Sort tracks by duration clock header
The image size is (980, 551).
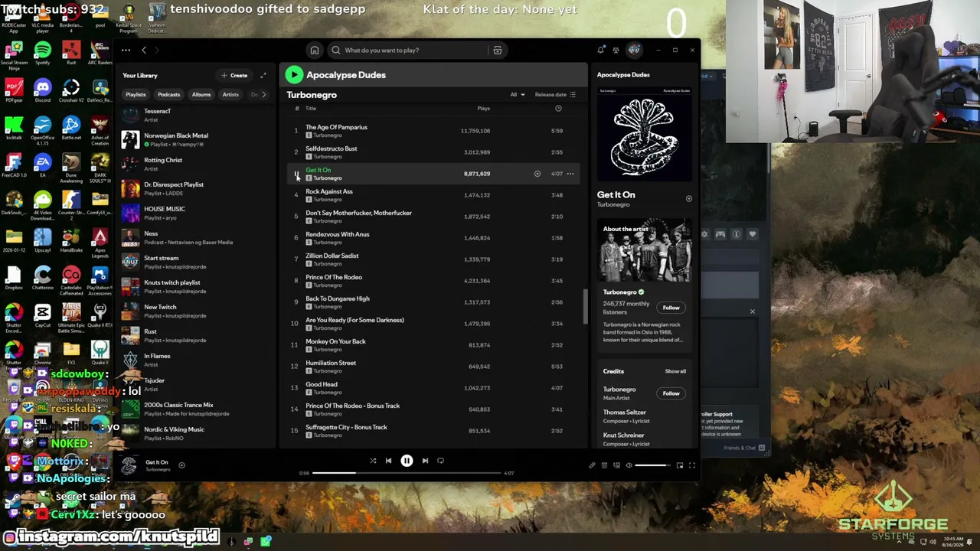pos(558,109)
